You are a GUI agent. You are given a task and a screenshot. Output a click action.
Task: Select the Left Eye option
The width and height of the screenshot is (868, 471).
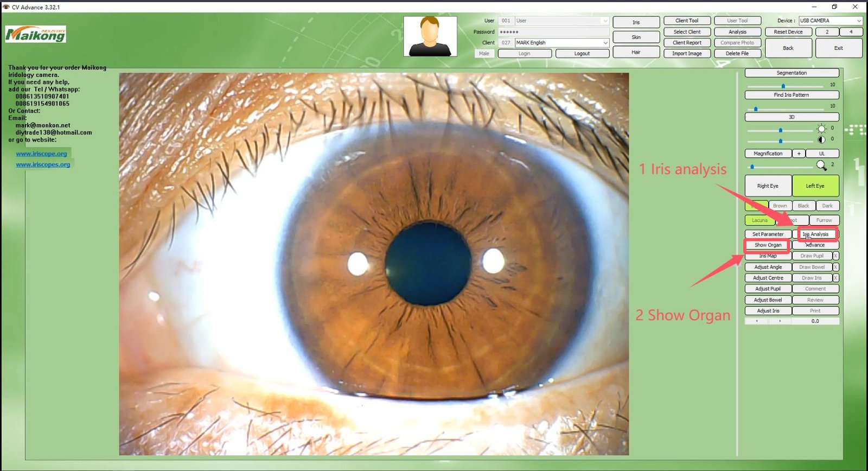tap(815, 186)
